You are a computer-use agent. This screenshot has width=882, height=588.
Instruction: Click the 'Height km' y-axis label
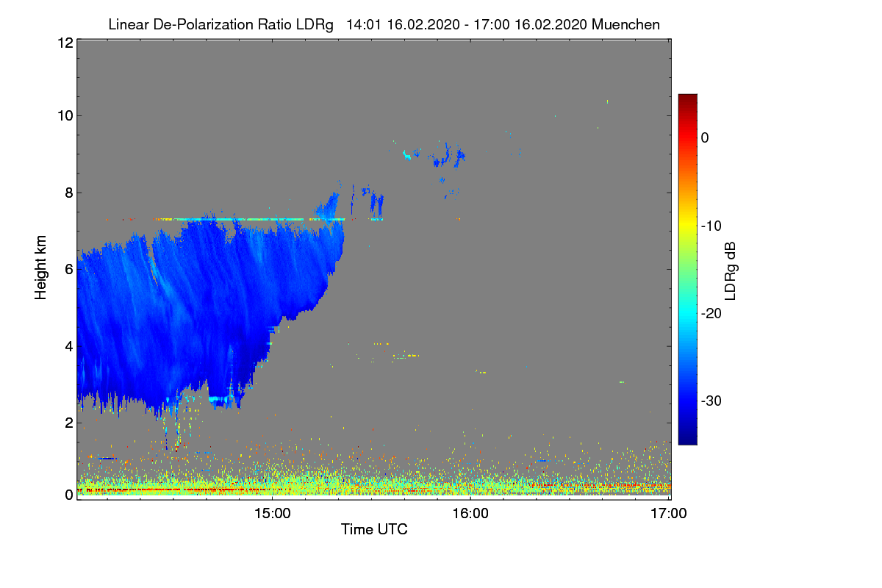pos(41,268)
